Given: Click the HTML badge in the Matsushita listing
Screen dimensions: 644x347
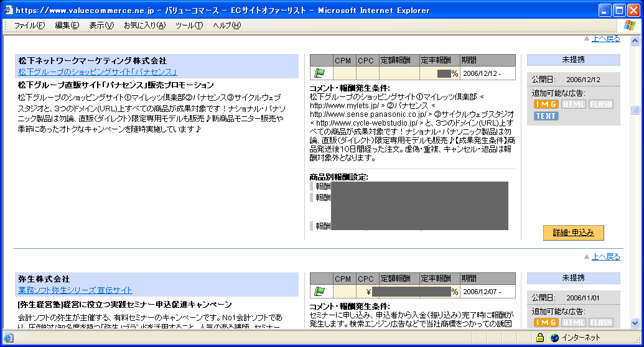Looking at the screenshot, I should point(573,104).
